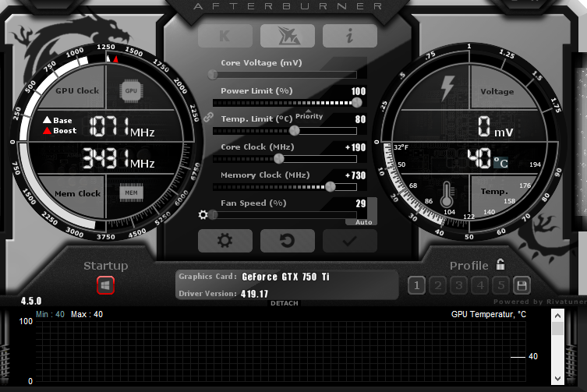The width and height of the screenshot is (587, 392).
Task: Click the thermometer icon in the temperature gauge
Action: [447, 195]
